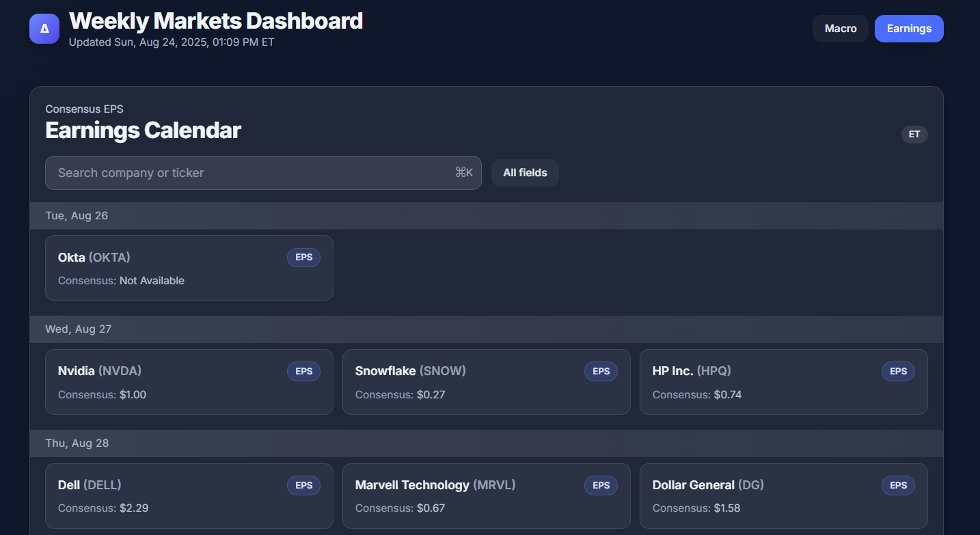Click the Consensus EPS subtitle label
980x535 pixels.
(x=84, y=109)
